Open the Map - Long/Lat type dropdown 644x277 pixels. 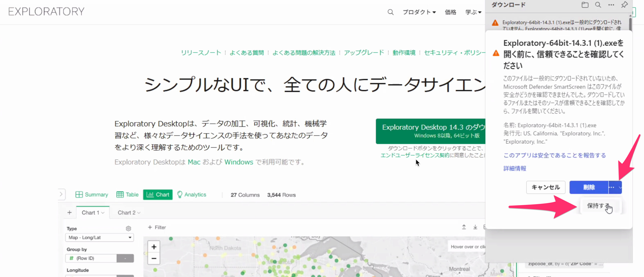pos(99,237)
